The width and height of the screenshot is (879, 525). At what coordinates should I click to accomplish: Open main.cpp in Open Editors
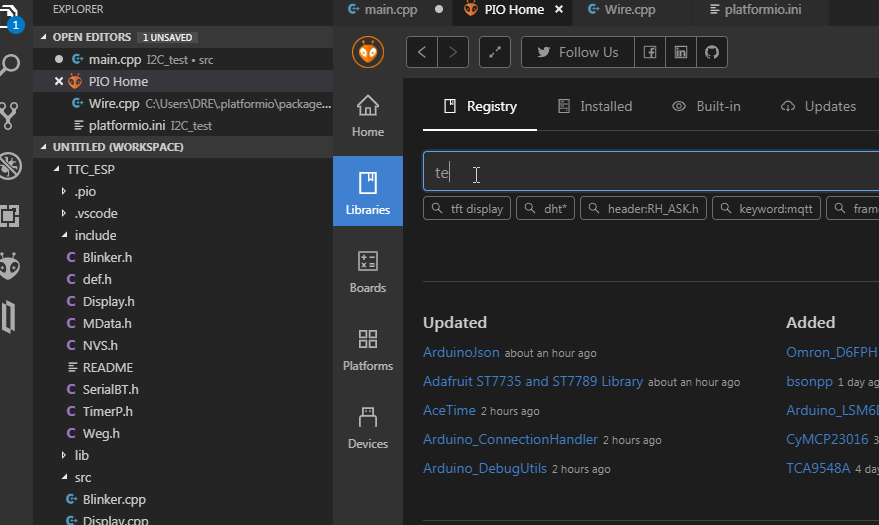[x=183, y=59]
